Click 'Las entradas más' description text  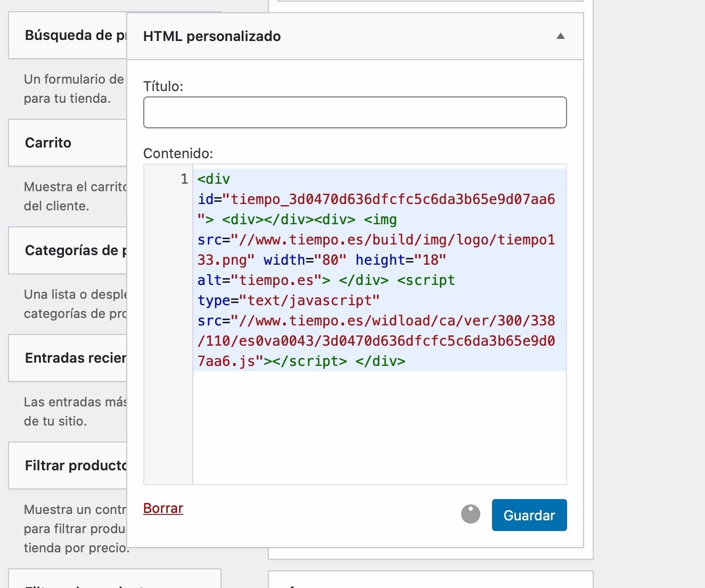[x=75, y=402]
